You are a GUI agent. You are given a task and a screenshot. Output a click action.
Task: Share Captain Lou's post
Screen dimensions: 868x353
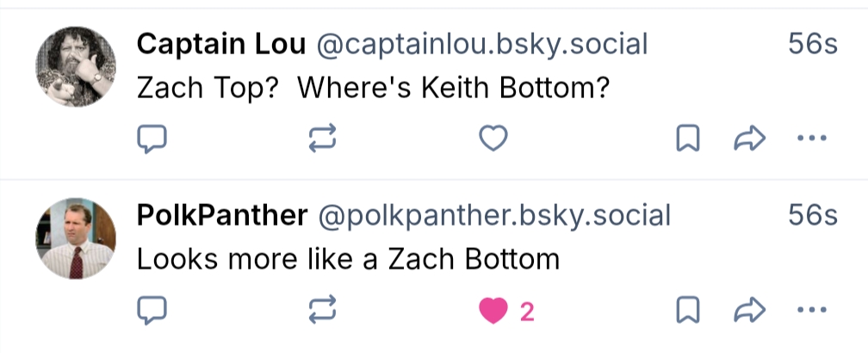click(749, 139)
